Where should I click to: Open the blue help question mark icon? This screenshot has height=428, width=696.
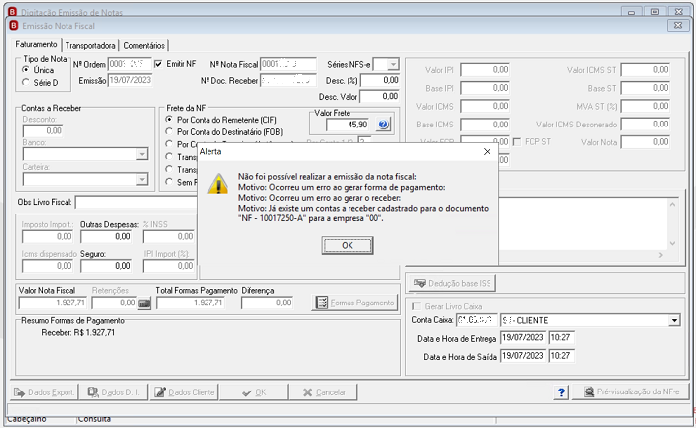[x=561, y=392]
